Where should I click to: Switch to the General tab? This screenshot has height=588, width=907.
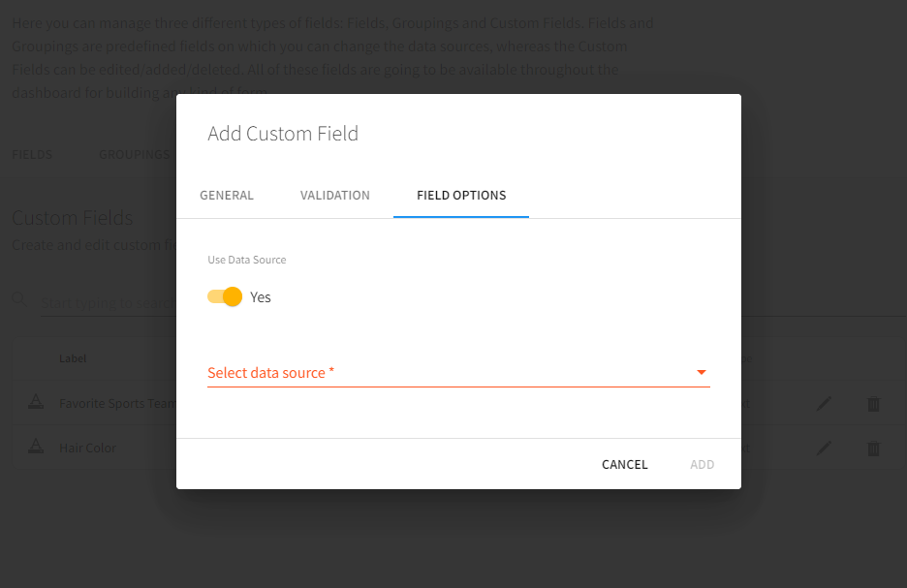(x=227, y=196)
